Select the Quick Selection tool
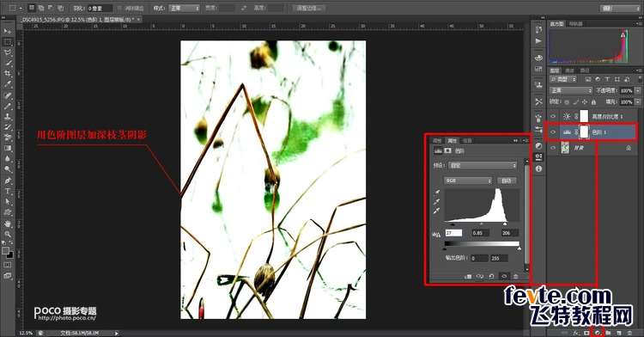Image resolution: width=644 pixels, height=337 pixels. (x=8, y=64)
